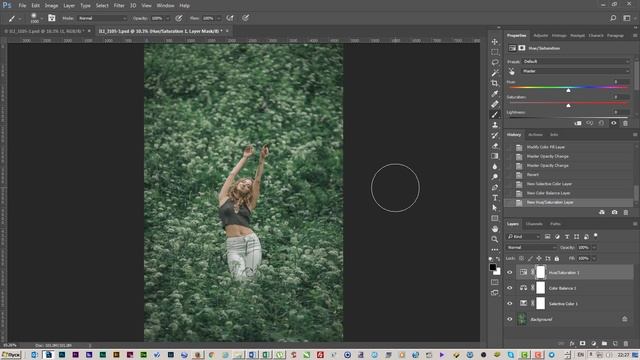This screenshot has height=360, width=640.
Task: Select the Lasso tool
Action: tap(495, 62)
